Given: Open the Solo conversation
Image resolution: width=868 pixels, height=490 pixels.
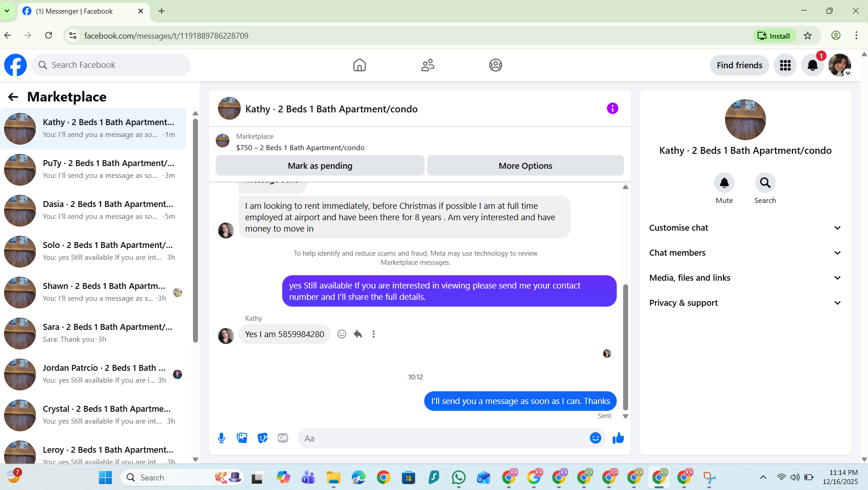Looking at the screenshot, I should (93, 252).
